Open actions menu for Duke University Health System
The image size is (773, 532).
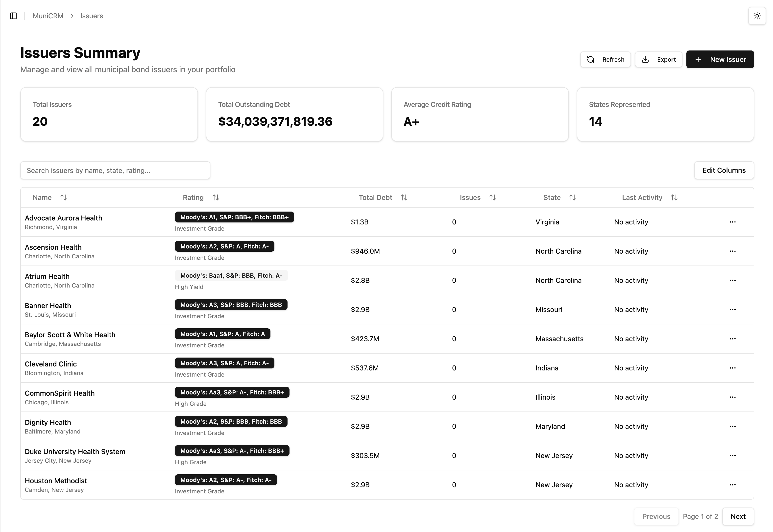pos(732,456)
